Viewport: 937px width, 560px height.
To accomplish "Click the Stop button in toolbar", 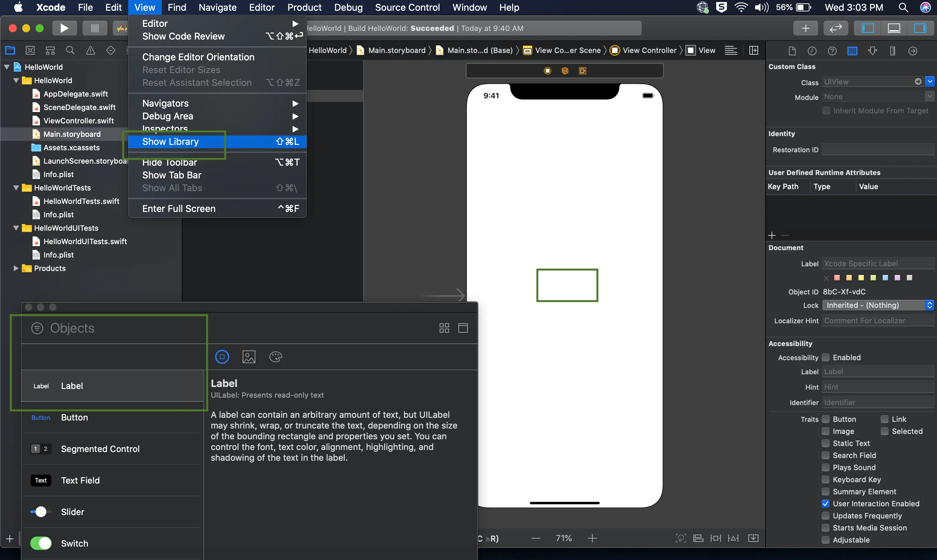I will [x=94, y=28].
